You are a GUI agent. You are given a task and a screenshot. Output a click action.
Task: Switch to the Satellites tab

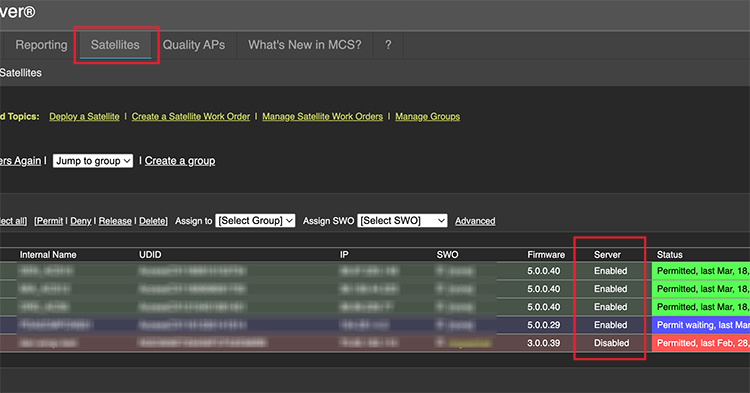115,45
